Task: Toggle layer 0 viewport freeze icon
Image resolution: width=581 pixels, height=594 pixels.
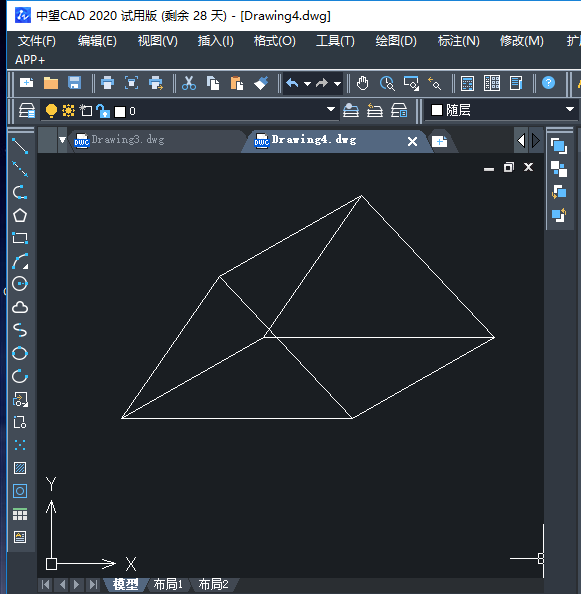Action: pos(86,111)
